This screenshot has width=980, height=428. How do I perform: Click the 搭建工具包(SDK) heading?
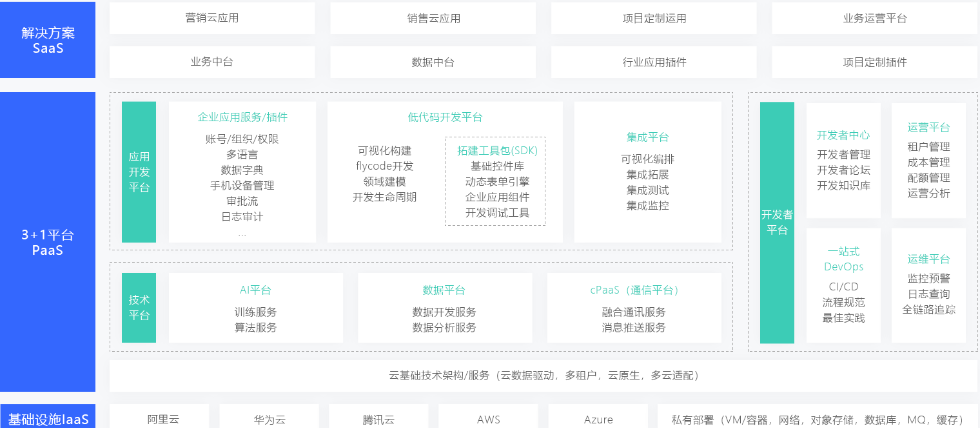point(497,149)
